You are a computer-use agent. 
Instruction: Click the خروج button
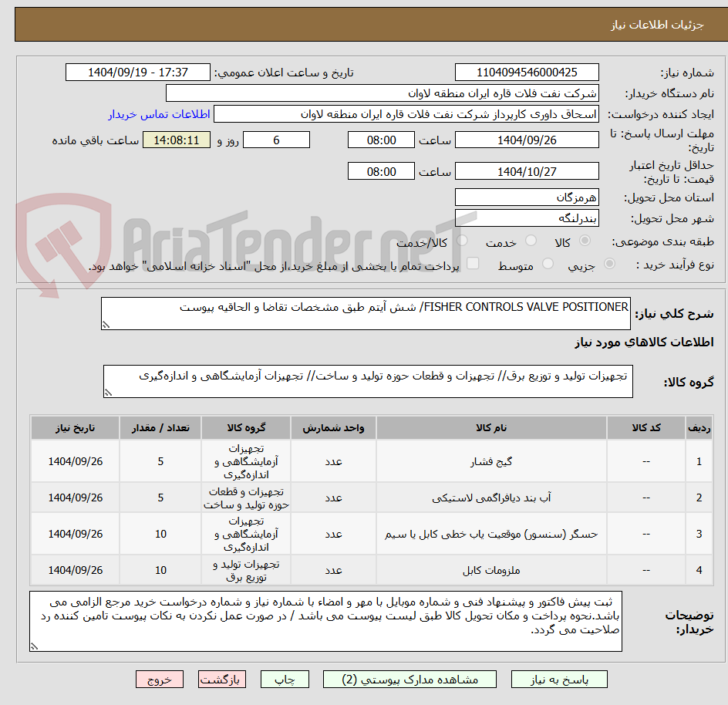[x=159, y=680]
